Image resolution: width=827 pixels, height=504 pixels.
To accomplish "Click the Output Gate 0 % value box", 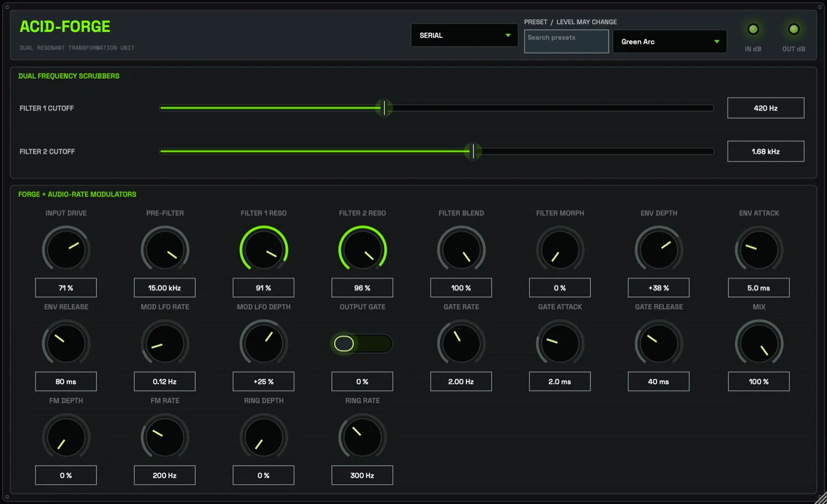I will pyautogui.click(x=362, y=381).
